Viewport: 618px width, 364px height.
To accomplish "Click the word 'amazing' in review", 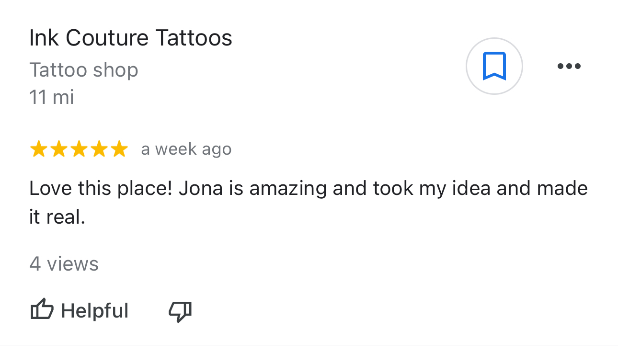I will point(288,188).
